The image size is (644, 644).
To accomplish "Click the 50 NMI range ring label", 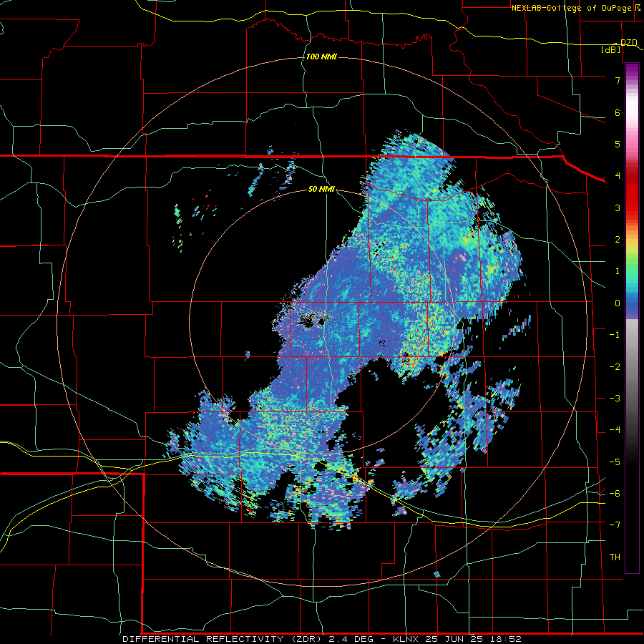I will [321, 189].
